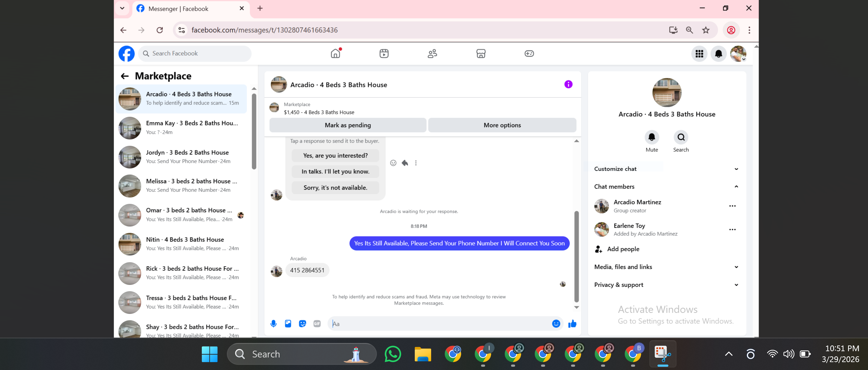868x370 pixels.
Task: Click the taskbar Search box
Action: pos(302,354)
